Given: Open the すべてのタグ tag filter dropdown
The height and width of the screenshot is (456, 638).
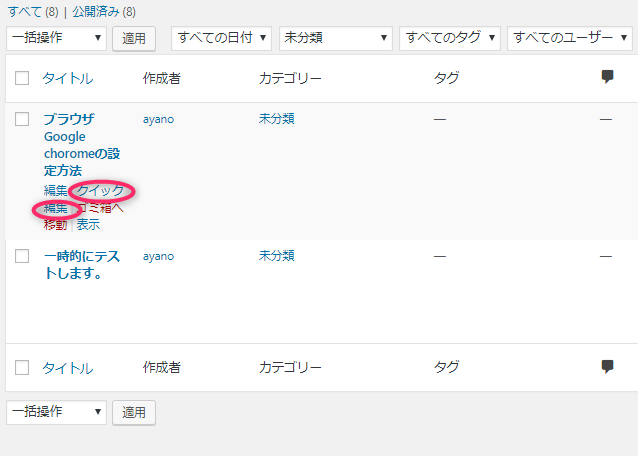Looking at the screenshot, I should pyautogui.click(x=450, y=38).
